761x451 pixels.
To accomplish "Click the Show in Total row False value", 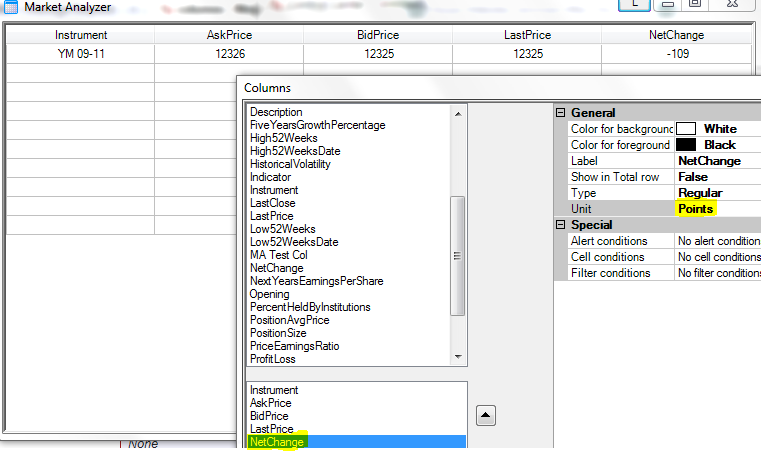I will click(x=717, y=177).
